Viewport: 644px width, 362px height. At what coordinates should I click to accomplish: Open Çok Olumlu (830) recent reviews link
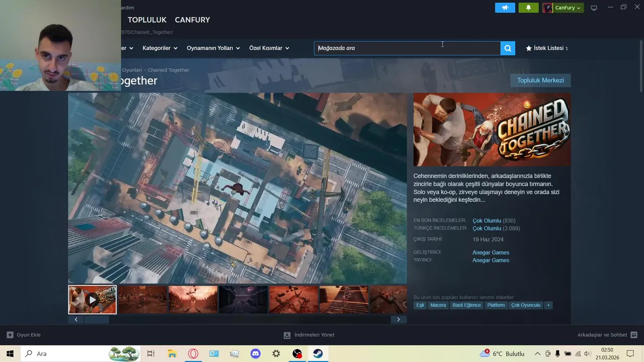[494, 221]
